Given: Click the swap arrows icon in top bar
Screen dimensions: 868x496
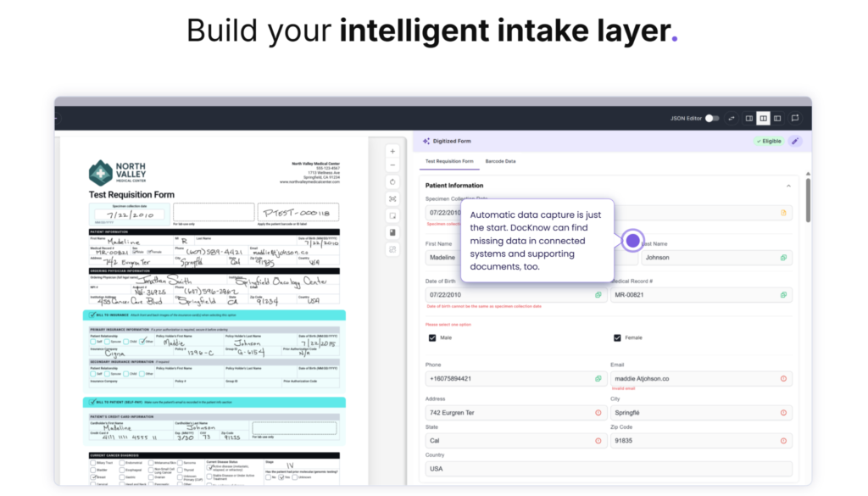Looking at the screenshot, I should [x=732, y=119].
